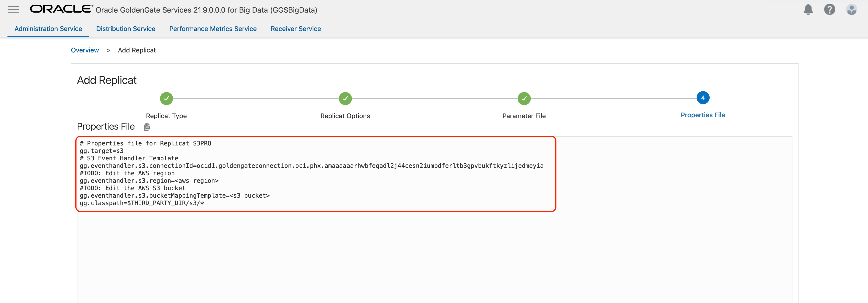
Task: Select the Parameter File step checkmark
Action: (x=524, y=98)
